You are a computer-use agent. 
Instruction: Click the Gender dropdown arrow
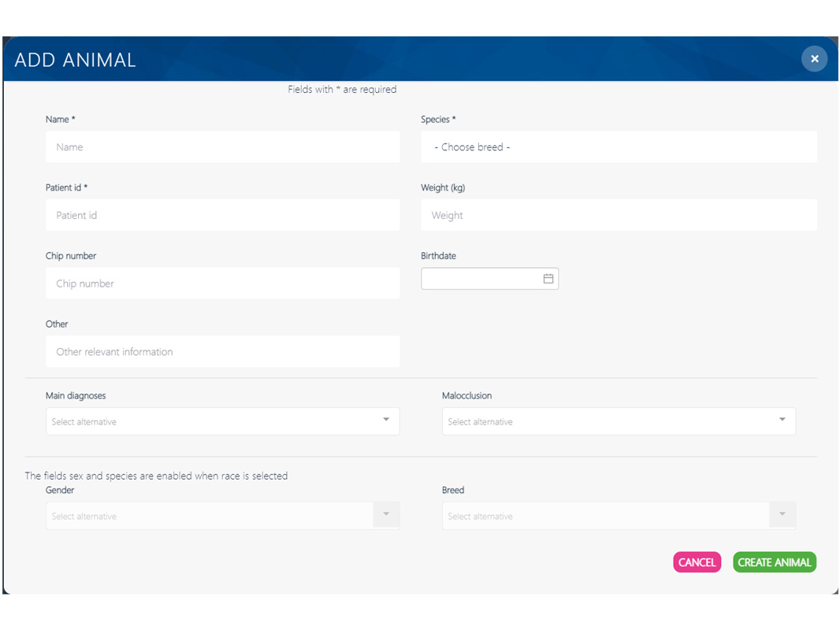coord(386,514)
